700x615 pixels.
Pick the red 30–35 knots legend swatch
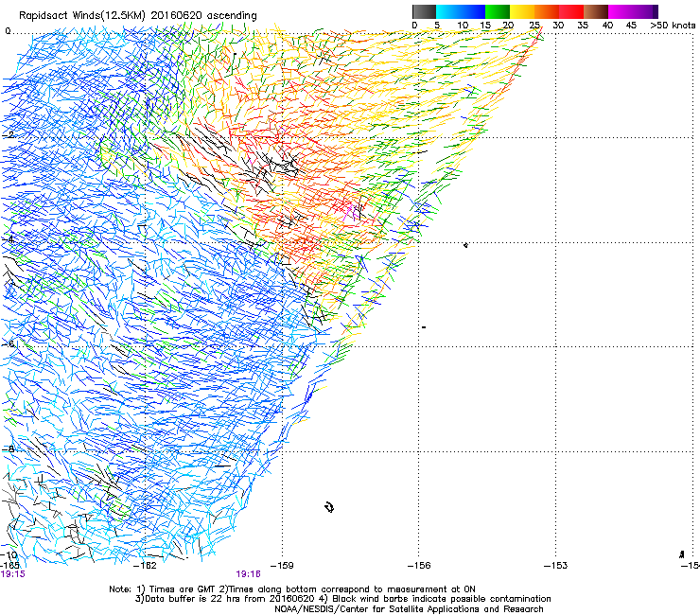(571, 11)
